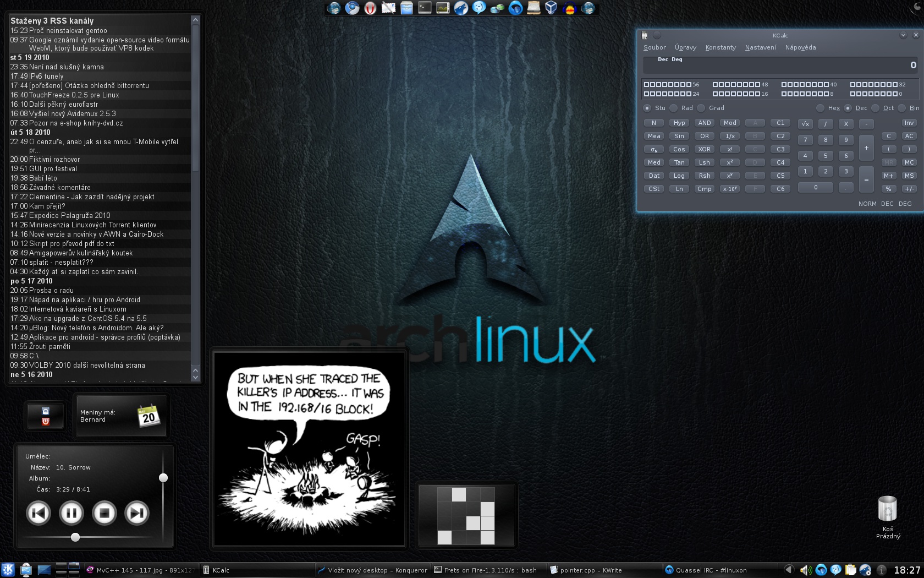The width and height of the screenshot is (924, 578).
Task: Launch the blue howling wolf application
Action: point(461,8)
